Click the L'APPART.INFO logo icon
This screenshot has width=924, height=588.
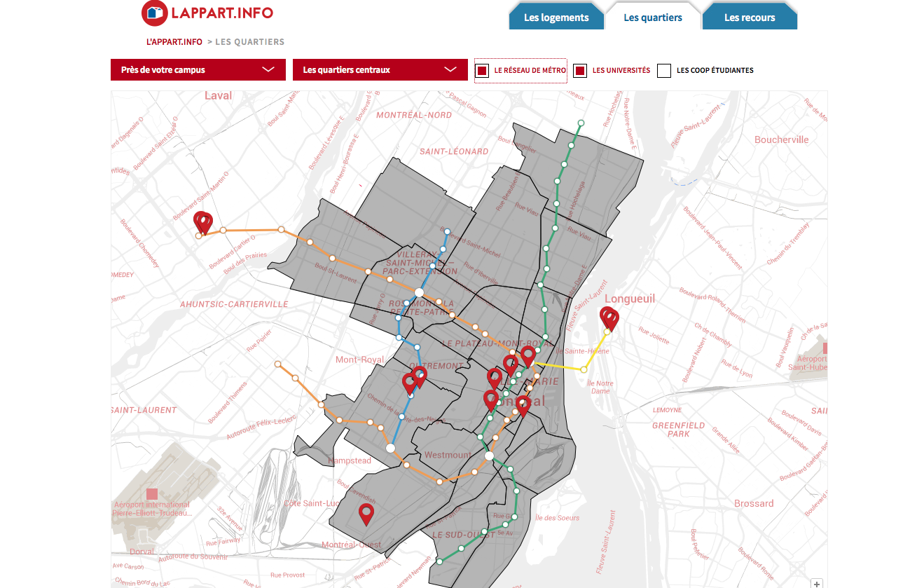(x=154, y=13)
